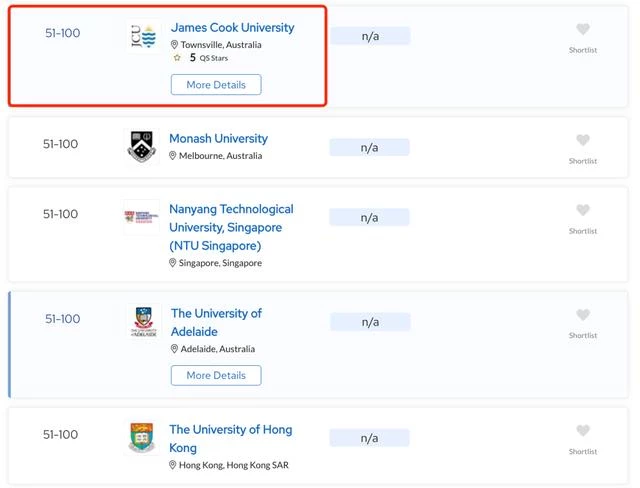Click Shortlist label in Nanyang row
The height and width of the screenshot is (488, 640).
[x=583, y=231]
